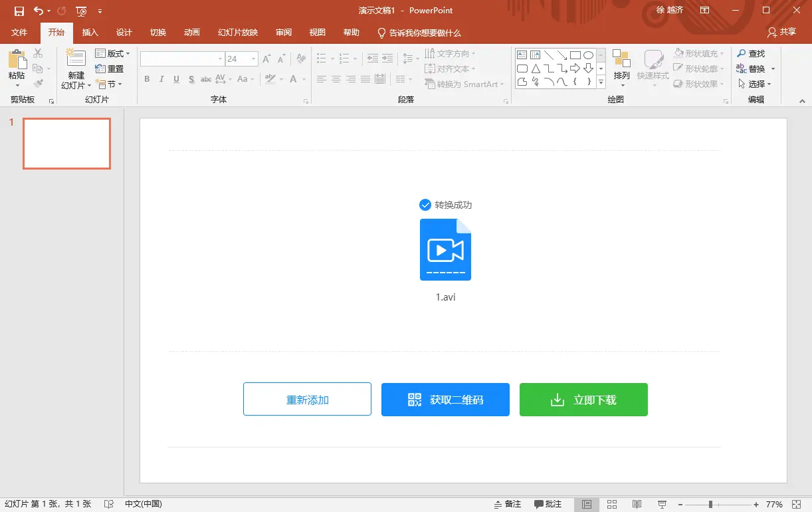Image resolution: width=812 pixels, height=512 pixels.
Task: Switch to the Design (设计) tab
Action: tap(124, 33)
